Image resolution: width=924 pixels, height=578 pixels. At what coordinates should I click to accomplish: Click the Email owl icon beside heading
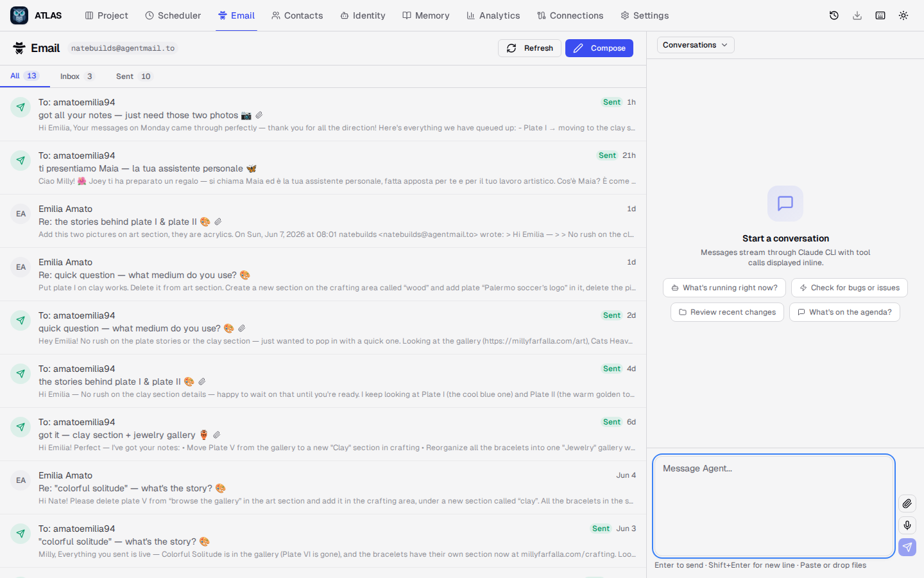(19, 48)
